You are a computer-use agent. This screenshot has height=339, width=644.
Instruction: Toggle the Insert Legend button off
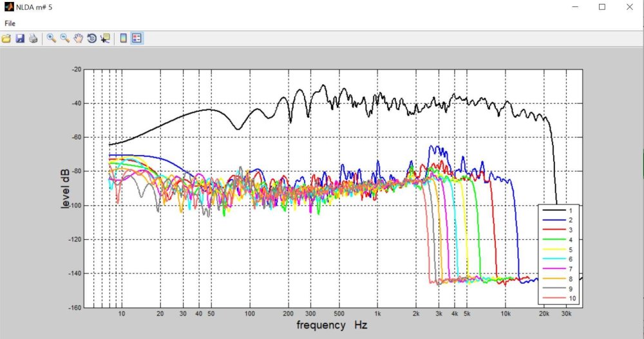pyautogui.click(x=137, y=39)
